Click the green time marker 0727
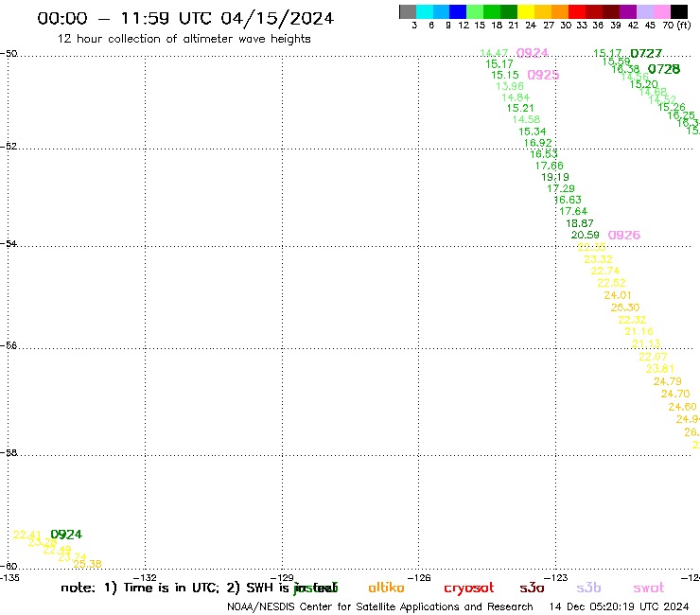 click(x=646, y=54)
